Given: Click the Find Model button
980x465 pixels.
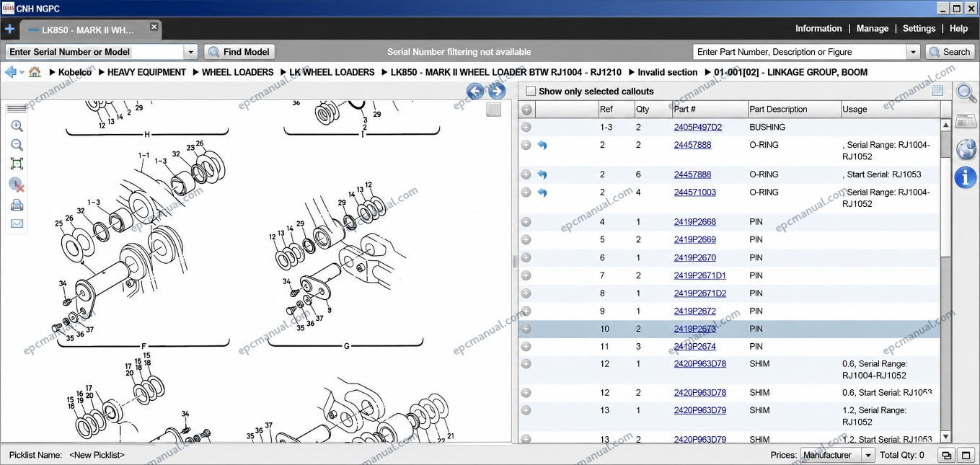Looking at the screenshot, I should [239, 52].
